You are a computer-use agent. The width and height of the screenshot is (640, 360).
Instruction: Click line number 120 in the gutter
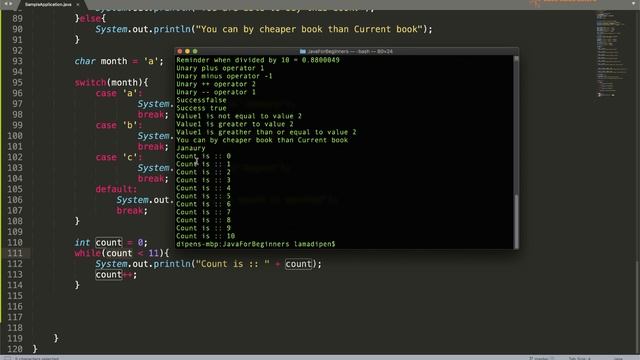[x=15, y=349]
